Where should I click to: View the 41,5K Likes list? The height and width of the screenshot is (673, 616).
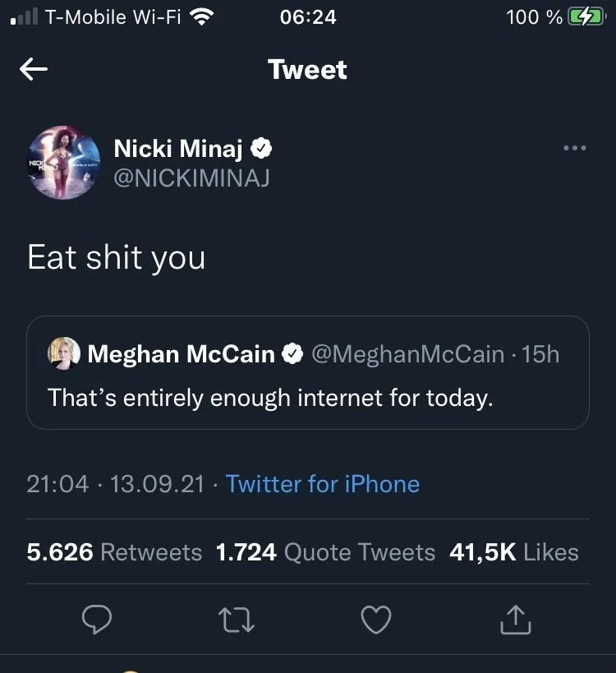513,552
